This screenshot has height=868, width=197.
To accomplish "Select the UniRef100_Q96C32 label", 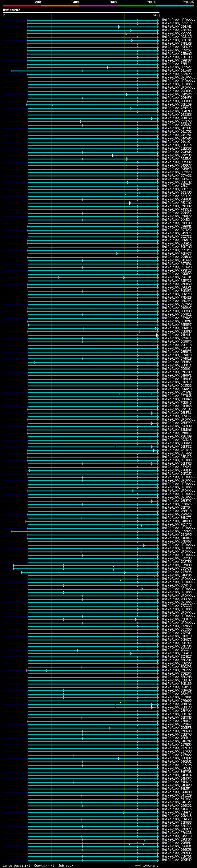I will point(177,806).
